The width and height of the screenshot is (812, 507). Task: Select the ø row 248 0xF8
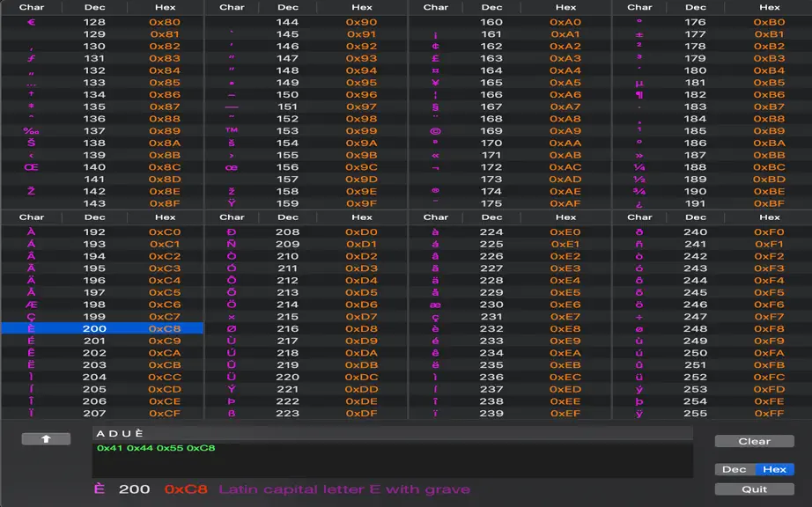pyautogui.click(x=712, y=328)
